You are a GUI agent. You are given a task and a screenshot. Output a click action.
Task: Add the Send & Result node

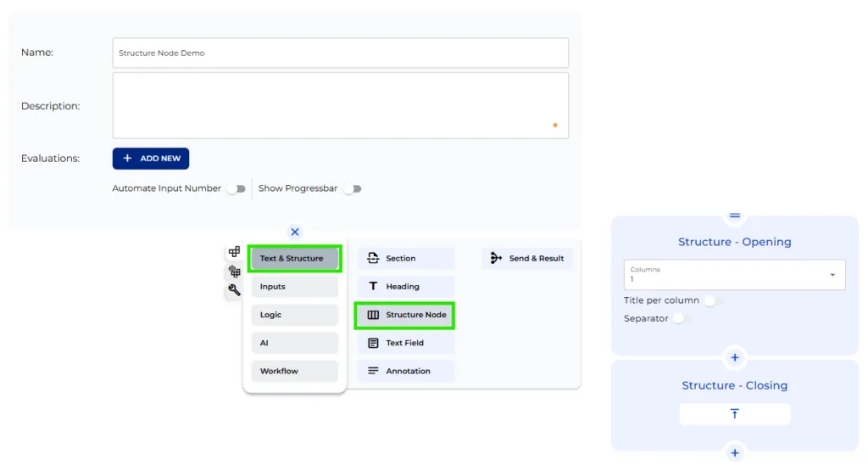527,258
